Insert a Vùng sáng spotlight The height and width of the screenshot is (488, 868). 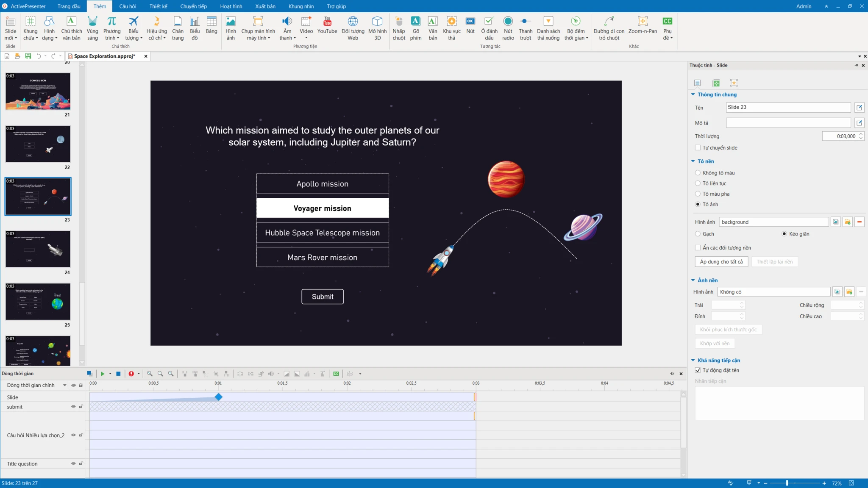(x=92, y=28)
